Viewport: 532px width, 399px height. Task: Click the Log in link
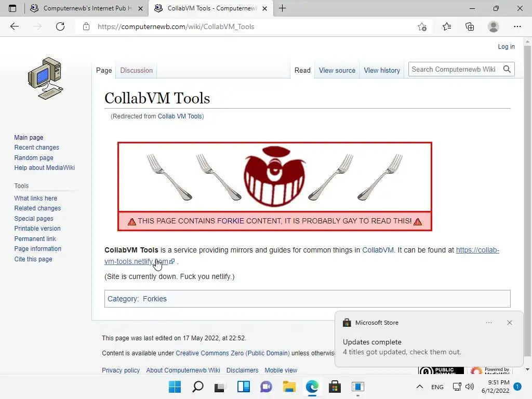coord(506,46)
